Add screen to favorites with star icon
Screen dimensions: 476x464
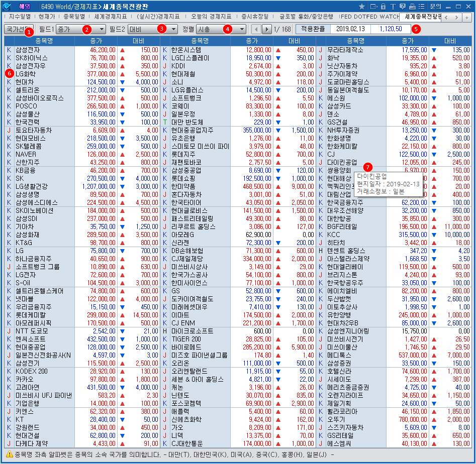click(x=361, y=7)
